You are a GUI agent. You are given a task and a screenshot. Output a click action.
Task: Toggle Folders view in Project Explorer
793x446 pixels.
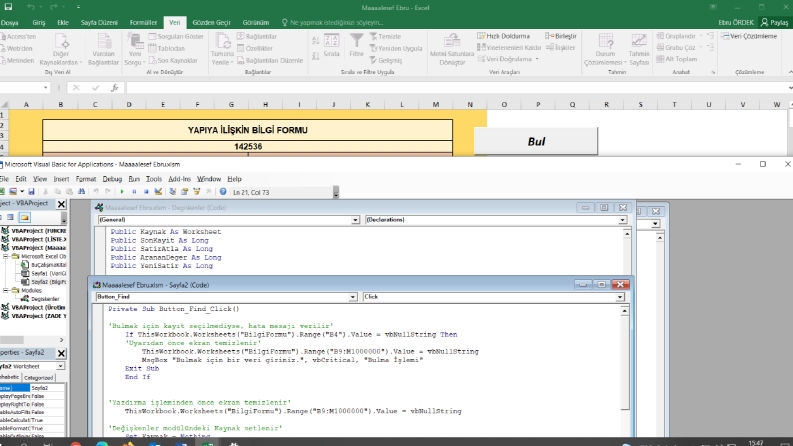[24, 217]
